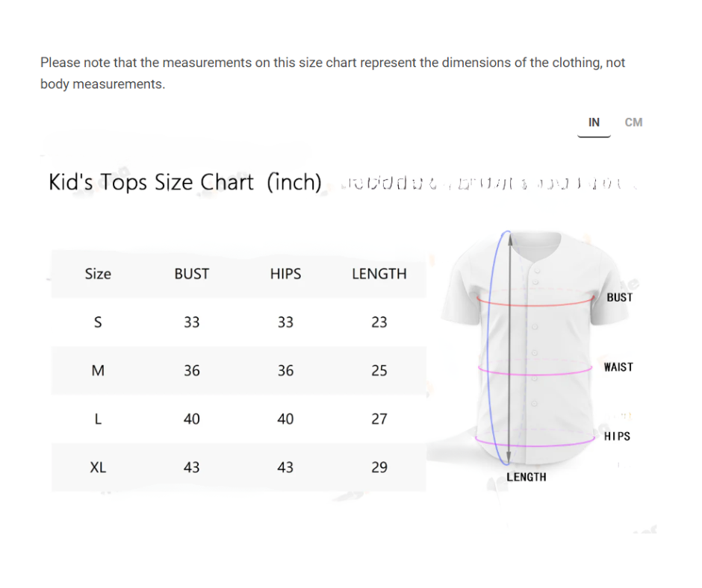Click the length value 25 for size M
Image resolution: width=702 pixels, height=588 pixels.
[379, 371]
